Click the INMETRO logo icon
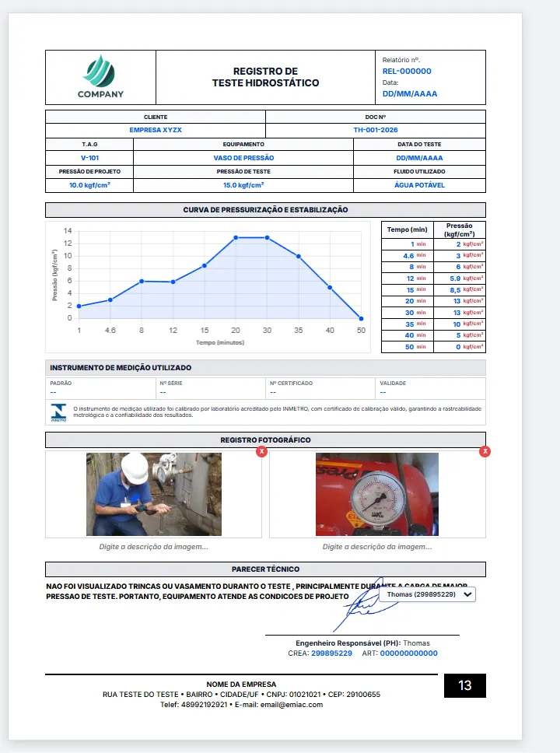Image resolution: width=560 pixels, height=753 pixels. (x=58, y=412)
